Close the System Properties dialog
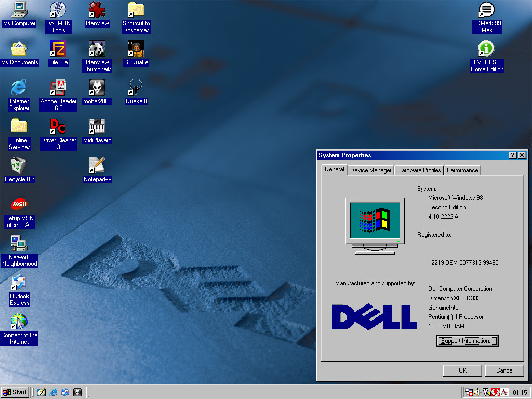This screenshot has height=399, width=532. [522, 155]
